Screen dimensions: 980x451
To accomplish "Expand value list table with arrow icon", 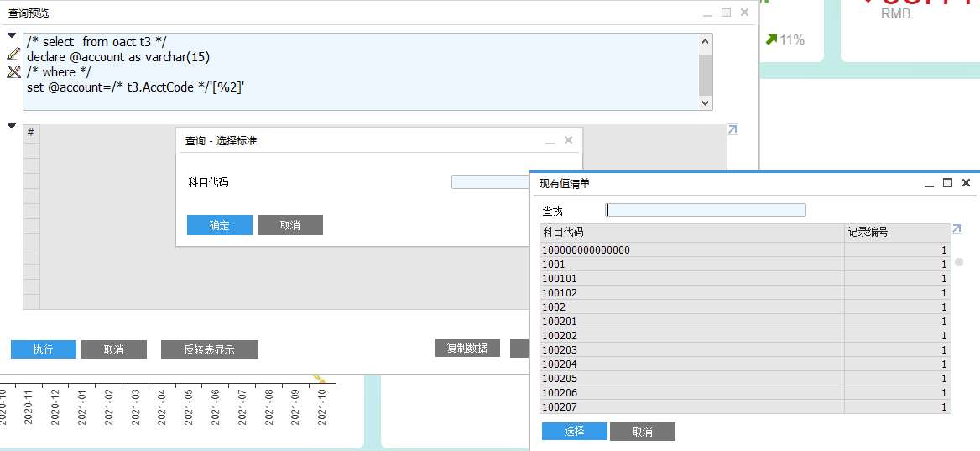I will click(x=957, y=228).
